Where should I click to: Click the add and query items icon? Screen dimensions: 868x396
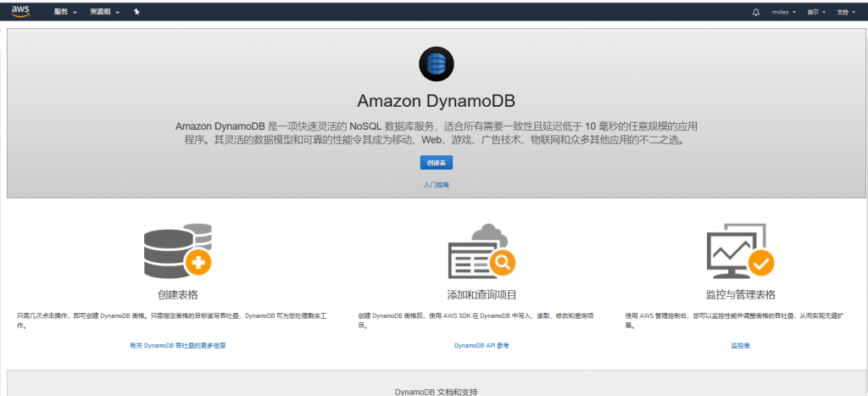pos(481,251)
